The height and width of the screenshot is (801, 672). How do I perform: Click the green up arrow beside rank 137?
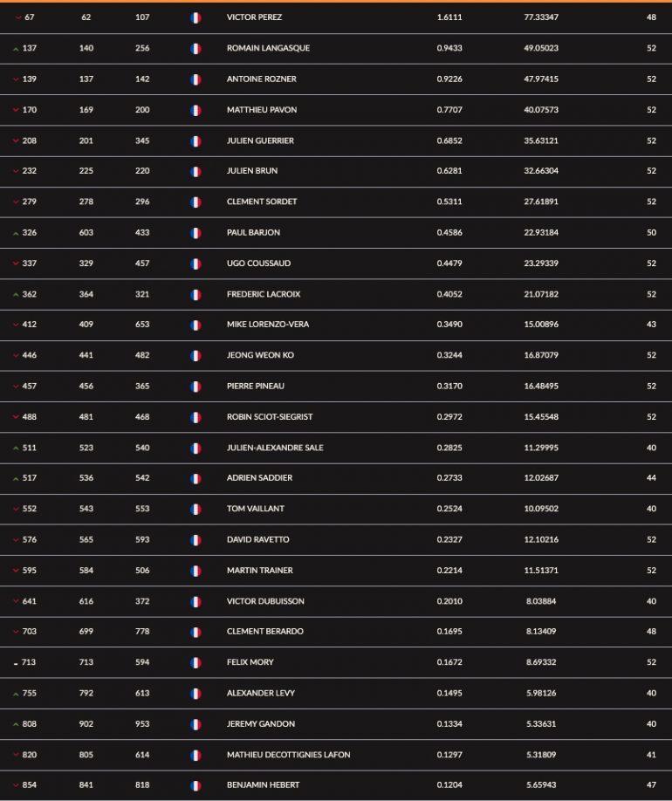tap(16, 49)
